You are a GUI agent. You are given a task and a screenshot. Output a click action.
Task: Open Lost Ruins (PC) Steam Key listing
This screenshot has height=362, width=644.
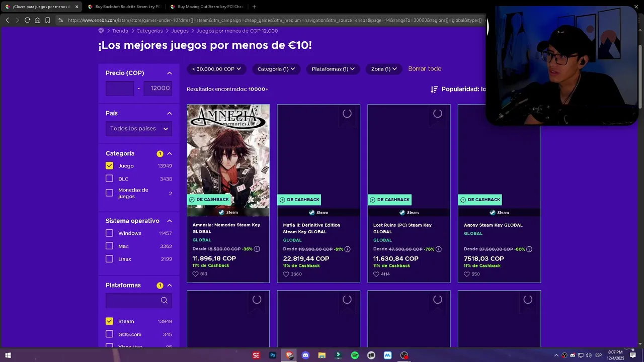click(403, 228)
